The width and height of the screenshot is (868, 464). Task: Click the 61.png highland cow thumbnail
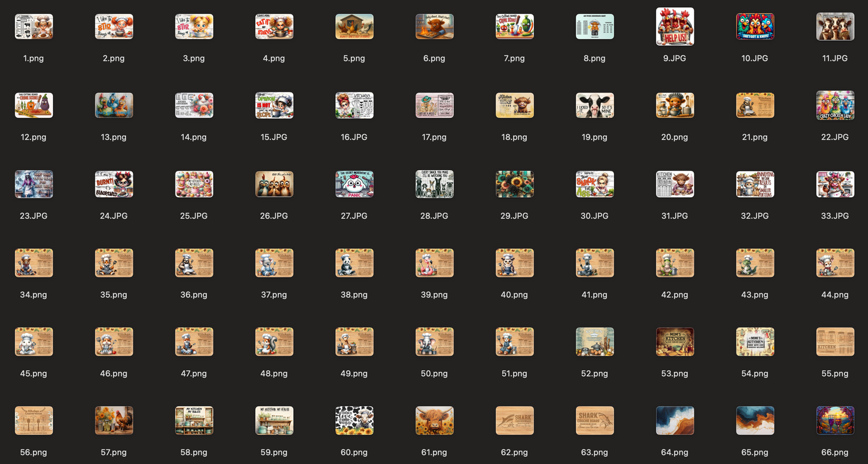[x=434, y=420]
